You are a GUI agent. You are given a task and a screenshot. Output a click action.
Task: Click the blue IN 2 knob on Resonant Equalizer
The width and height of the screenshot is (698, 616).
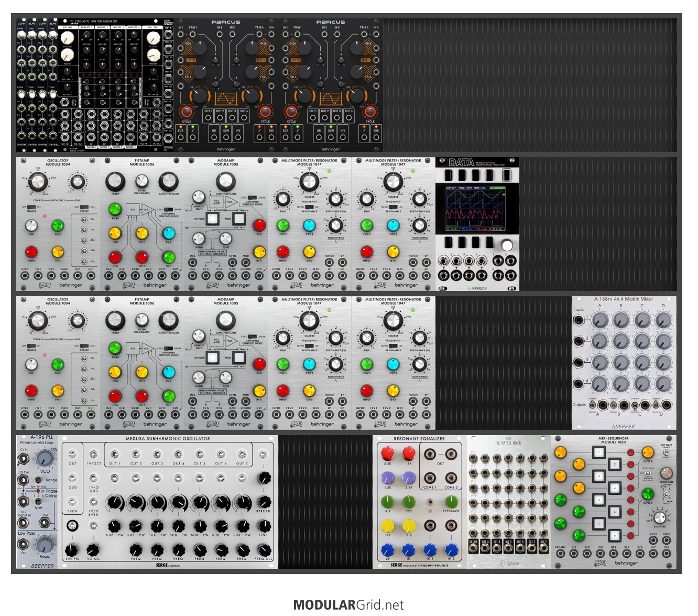click(451, 549)
